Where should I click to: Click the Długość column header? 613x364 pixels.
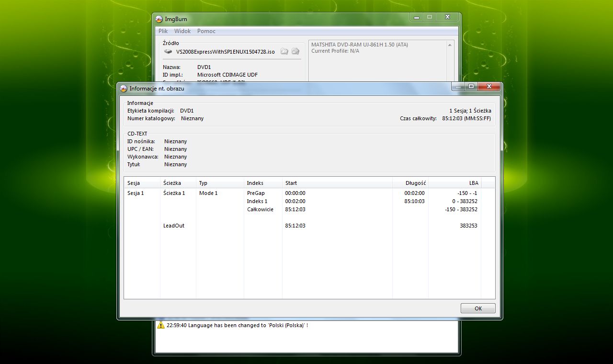410,183
